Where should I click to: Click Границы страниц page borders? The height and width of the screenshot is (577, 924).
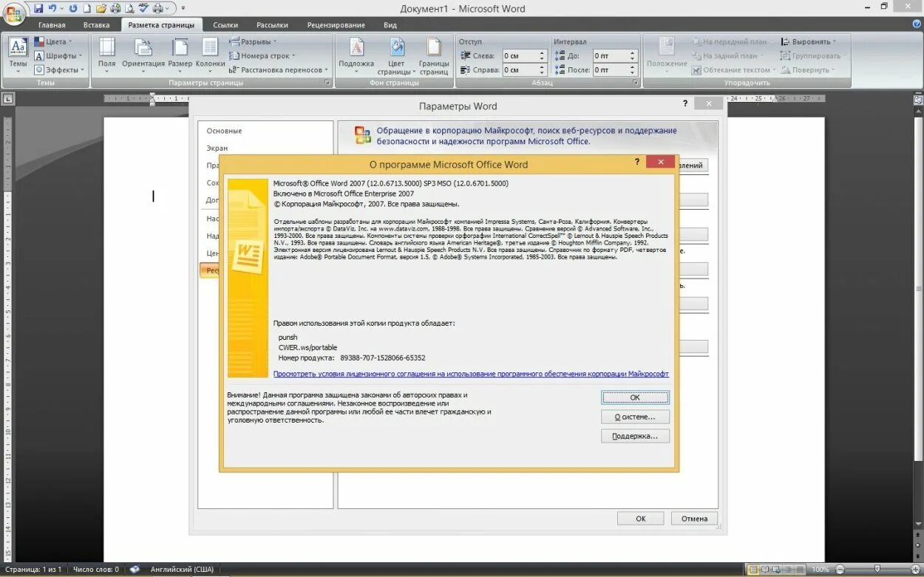pos(434,56)
